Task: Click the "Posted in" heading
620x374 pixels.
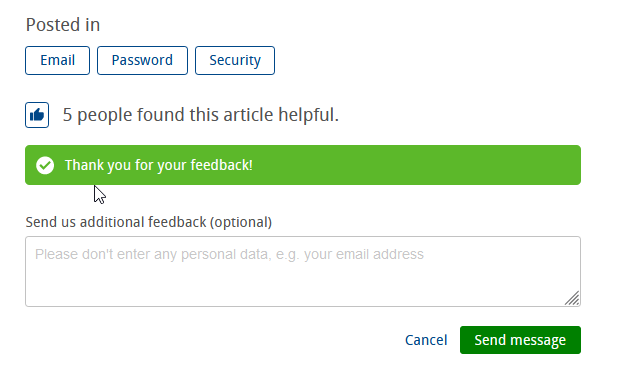Action: 63,25
